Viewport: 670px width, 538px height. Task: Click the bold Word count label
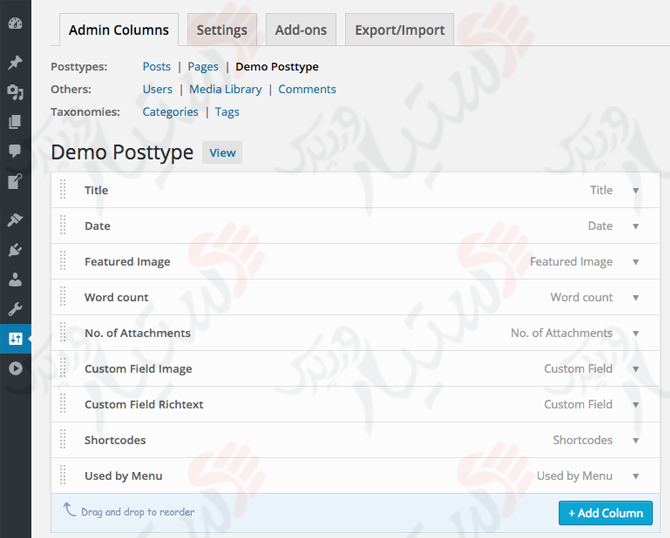tap(116, 297)
